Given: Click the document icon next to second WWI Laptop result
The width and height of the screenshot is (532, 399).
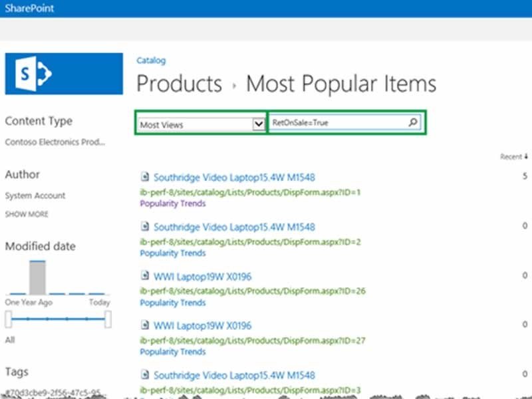Looking at the screenshot, I should (144, 326).
